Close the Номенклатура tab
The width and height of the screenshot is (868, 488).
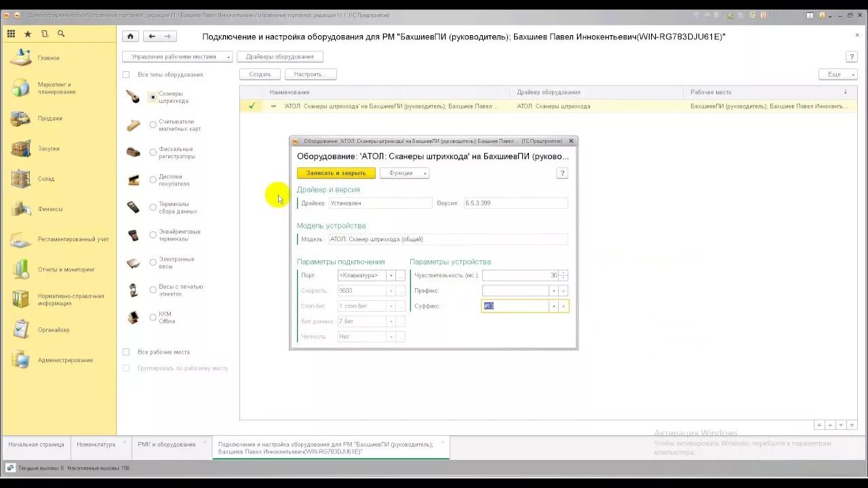point(125,442)
